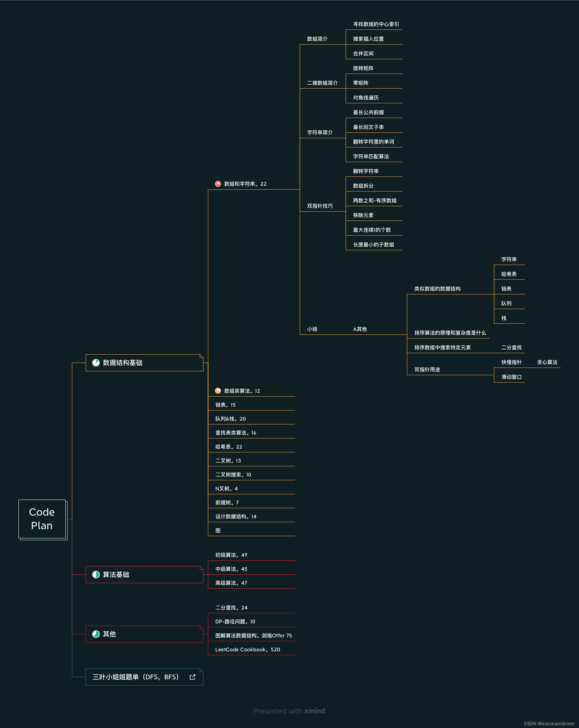
Task: Open 三叶小姐姐题单（DFS，BFS）node
Action: tap(145, 677)
